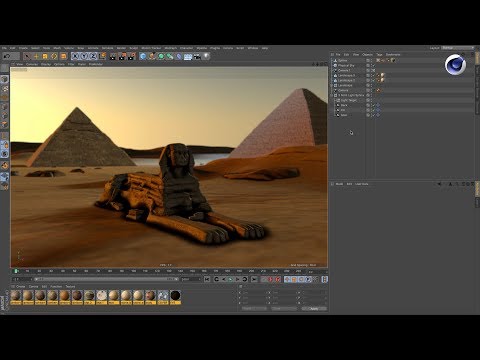Screen dimensions: 480x360
Task: Click the Undo arrow in the top toolbar
Action: pyautogui.click(x=7, y=56)
